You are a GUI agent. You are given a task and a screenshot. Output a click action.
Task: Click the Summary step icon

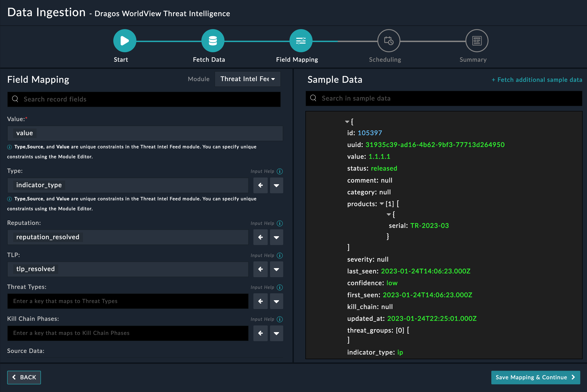point(477,41)
